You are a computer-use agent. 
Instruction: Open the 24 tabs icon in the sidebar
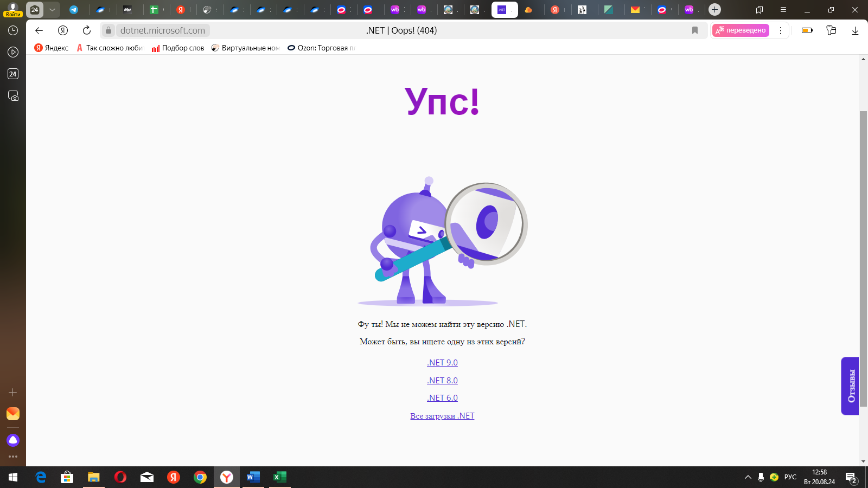(13, 74)
